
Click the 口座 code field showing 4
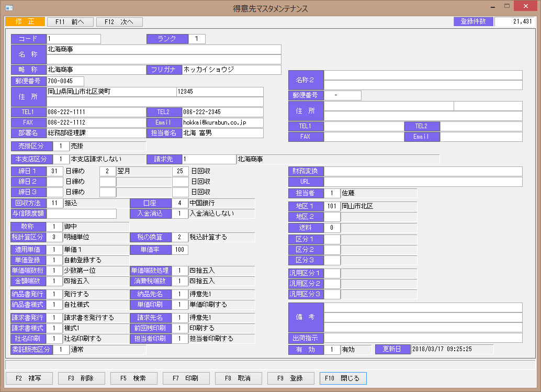pos(180,203)
